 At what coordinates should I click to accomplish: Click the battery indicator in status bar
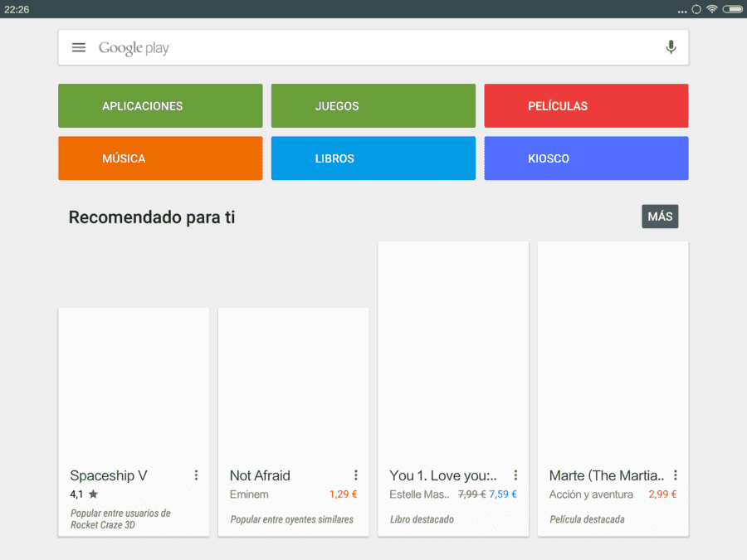pyautogui.click(x=732, y=9)
